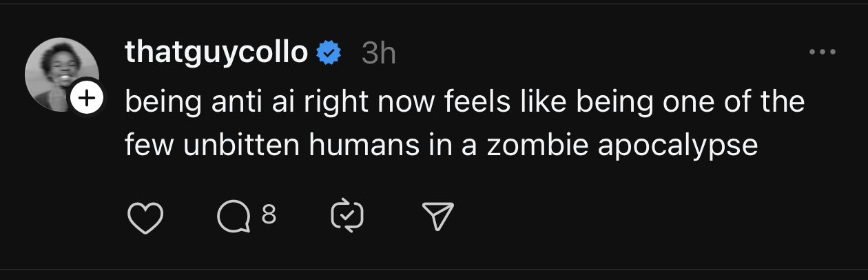Viewport: 868px width, 280px height.
Task: Like the post with the heart icon
Action: click(x=145, y=217)
